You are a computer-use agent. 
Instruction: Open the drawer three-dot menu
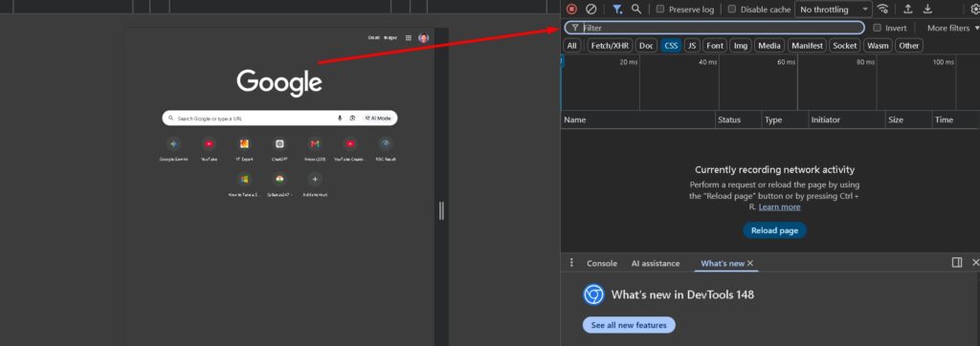571,263
